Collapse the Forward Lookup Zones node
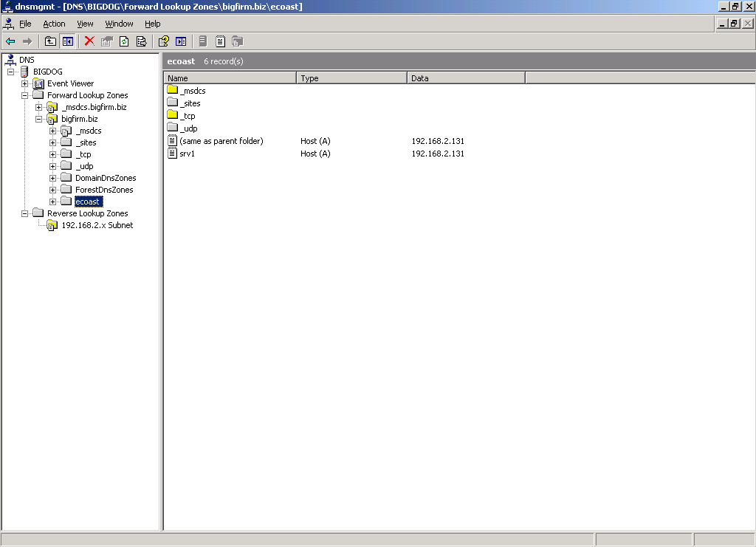The width and height of the screenshot is (756, 547). [24, 95]
